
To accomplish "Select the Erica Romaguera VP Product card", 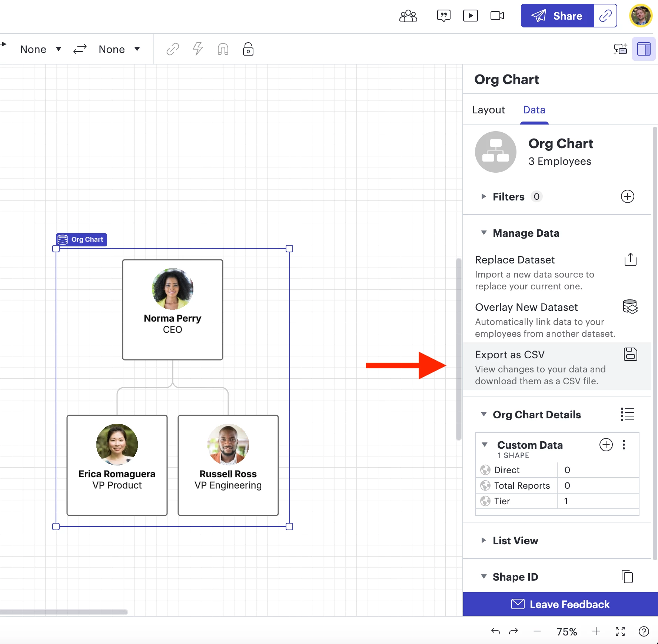I will pyautogui.click(x=117, y=465).
